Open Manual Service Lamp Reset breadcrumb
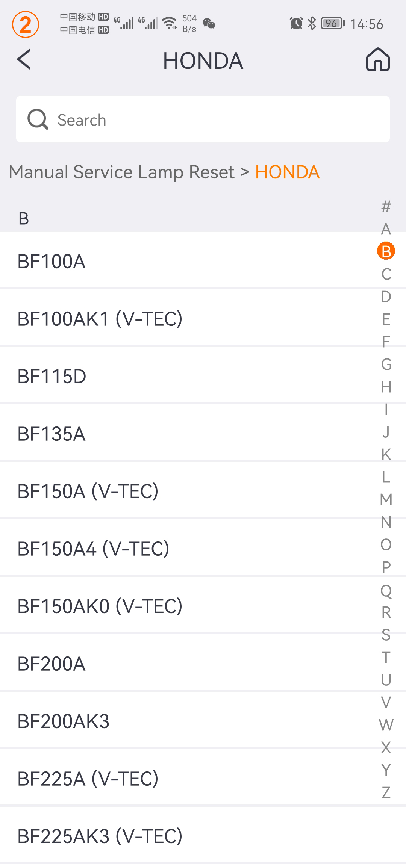This screenshot has height=868, width=406. click(121, 172)
